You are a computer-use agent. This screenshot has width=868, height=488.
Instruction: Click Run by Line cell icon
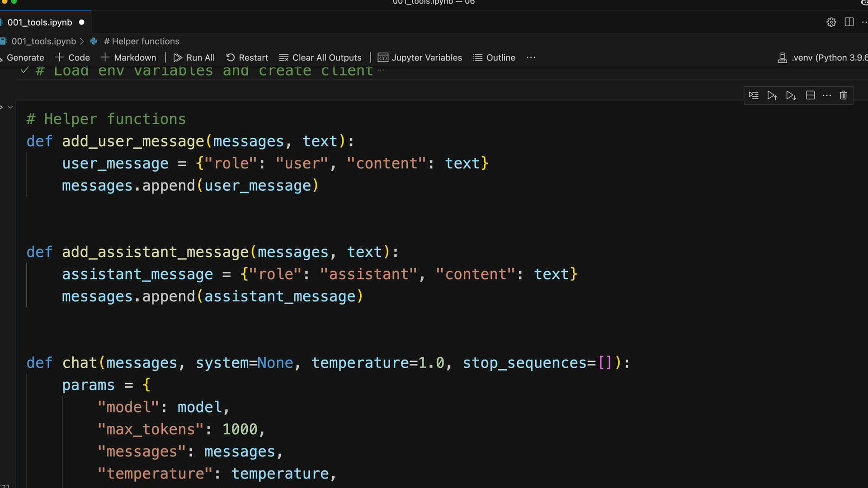pyautogui.click(x=753, y=95)
